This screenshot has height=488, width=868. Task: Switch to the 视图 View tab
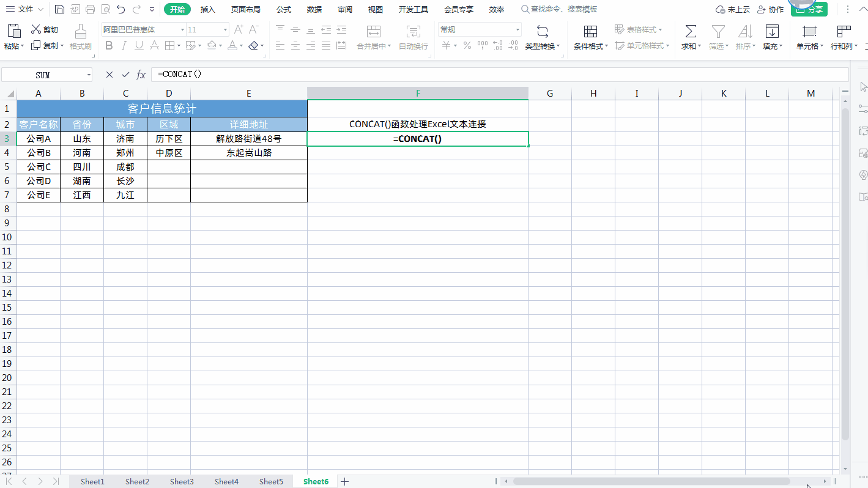pos(376,9)
